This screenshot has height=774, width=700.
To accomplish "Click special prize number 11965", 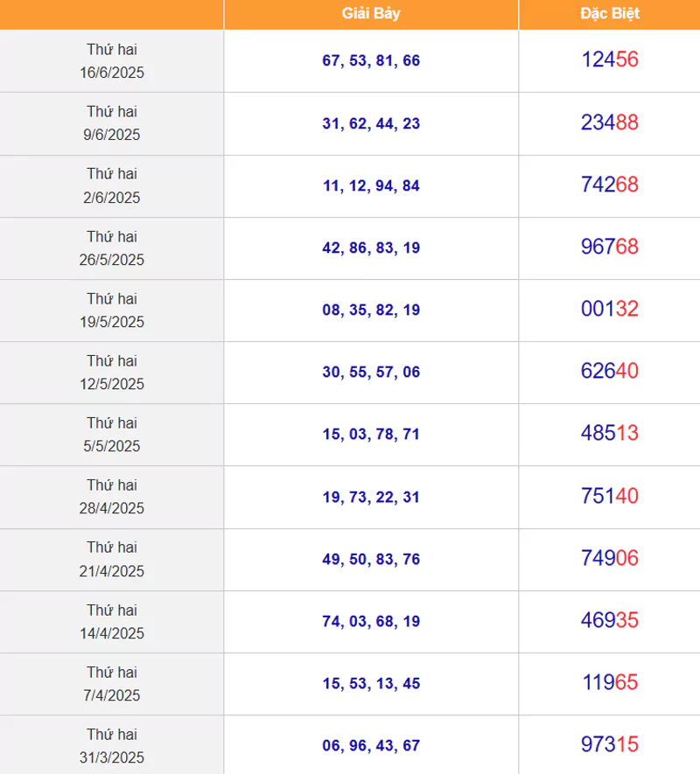I will 610,683.
